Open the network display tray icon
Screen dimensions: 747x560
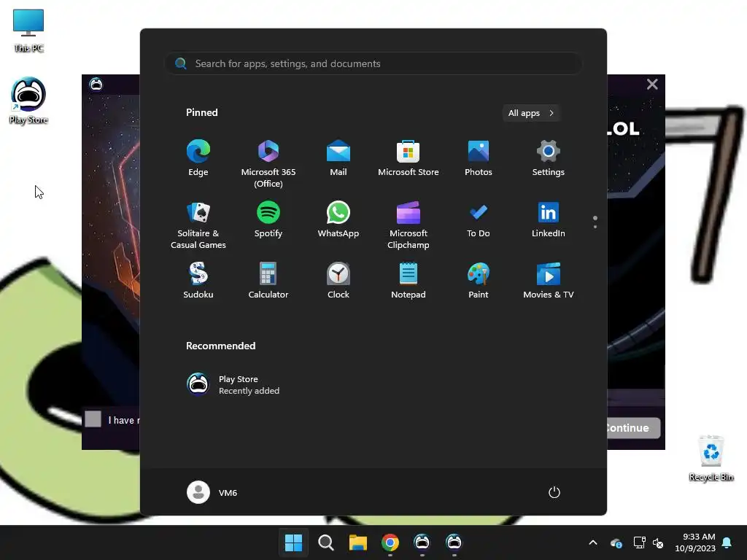pyautogui.click(x=639, y=542)
